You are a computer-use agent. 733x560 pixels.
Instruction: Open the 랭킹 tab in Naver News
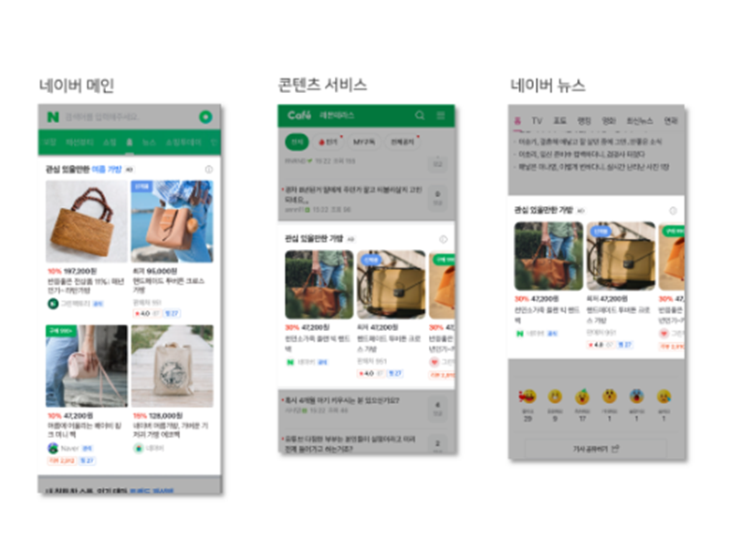584,121
